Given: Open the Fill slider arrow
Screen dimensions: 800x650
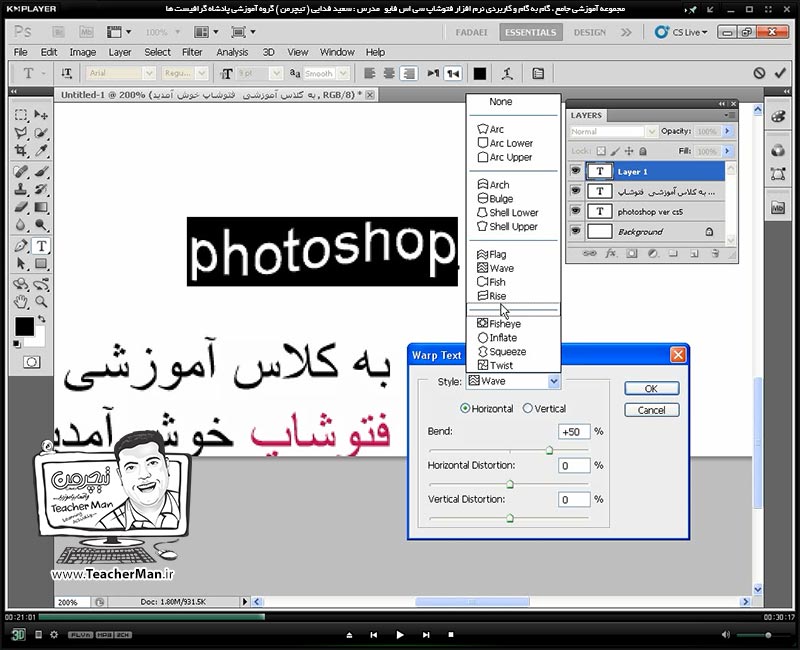Looking at the screenshot, I should (x=728, y=151).
